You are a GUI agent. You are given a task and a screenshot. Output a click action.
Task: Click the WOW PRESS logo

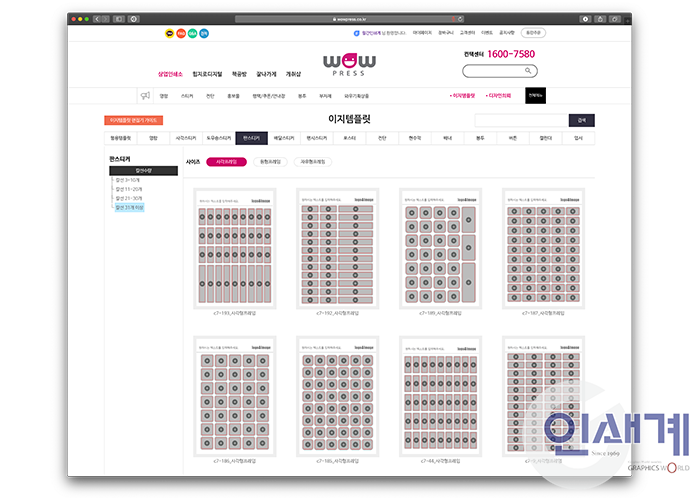349,65
